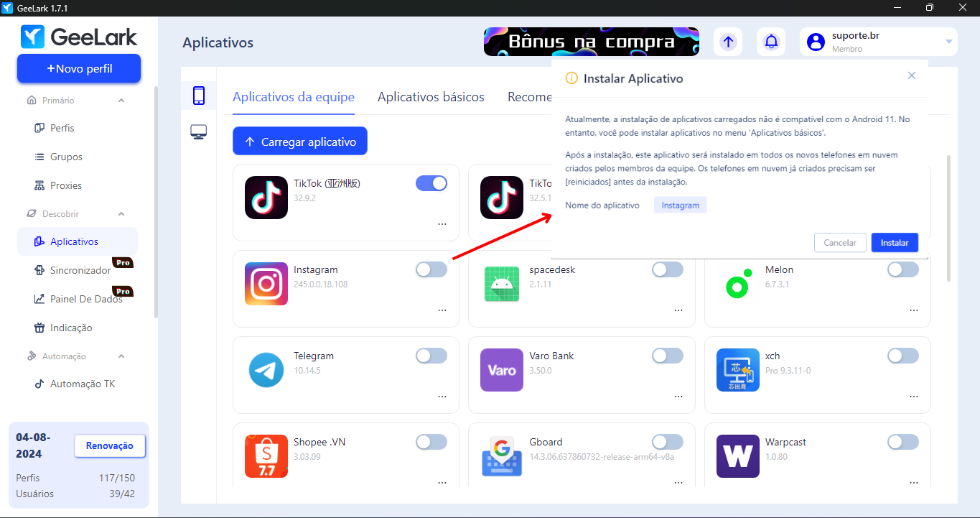Enable the Gboard toggle

(x=668, y=442)
